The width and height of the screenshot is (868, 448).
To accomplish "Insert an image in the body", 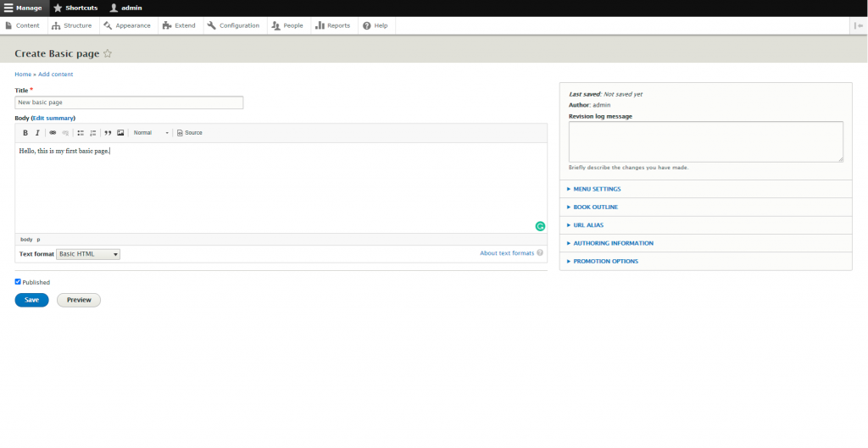I will [120, 133].
